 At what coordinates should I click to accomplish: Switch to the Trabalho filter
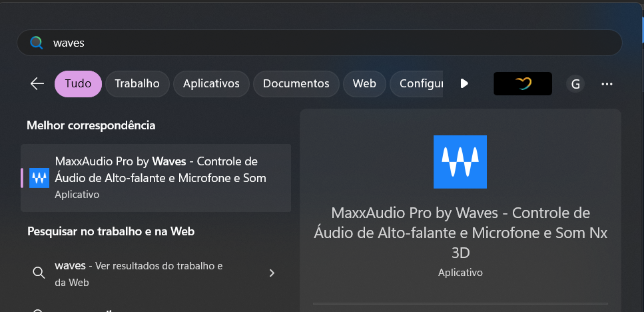[137, 83]
